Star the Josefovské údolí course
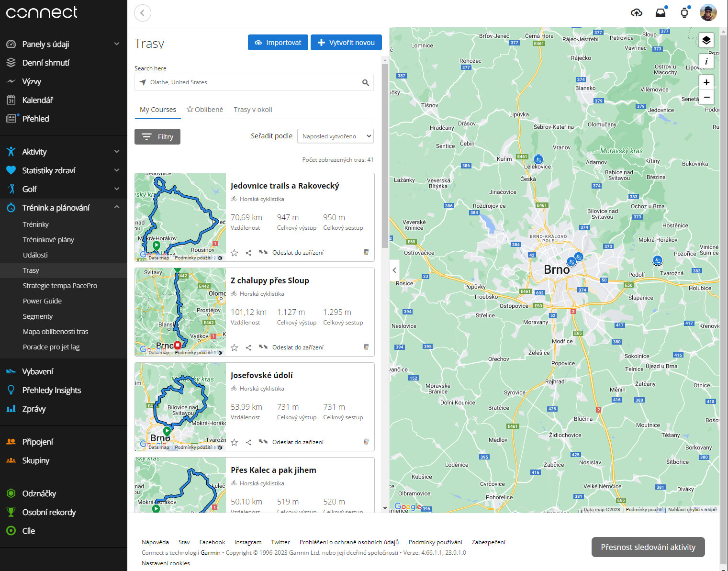Viewport: 728px width, 571px height. click(235, 442)
